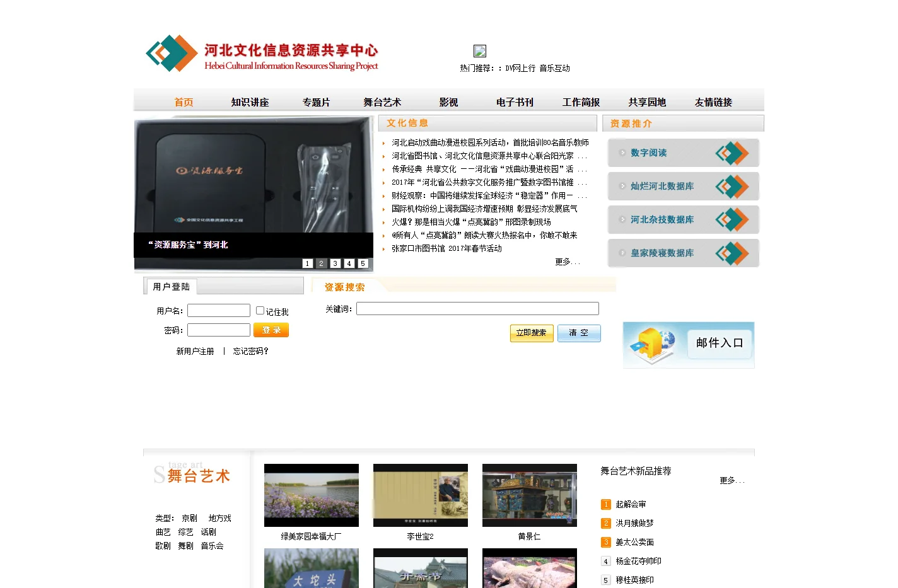Screen dimensions: 898x588
Task: Open ranked item 4 杨金花夺帅印
Action: tap(638, 561)
